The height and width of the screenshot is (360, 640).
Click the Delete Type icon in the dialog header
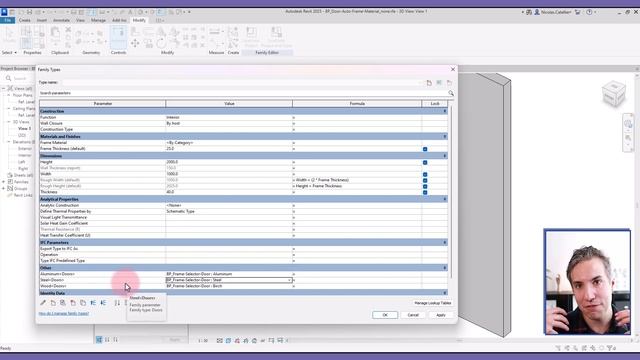(449, 82)
